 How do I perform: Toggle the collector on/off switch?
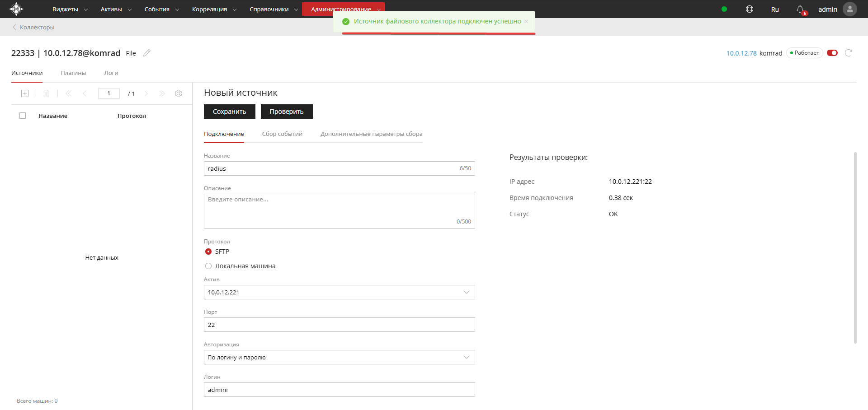832,53
